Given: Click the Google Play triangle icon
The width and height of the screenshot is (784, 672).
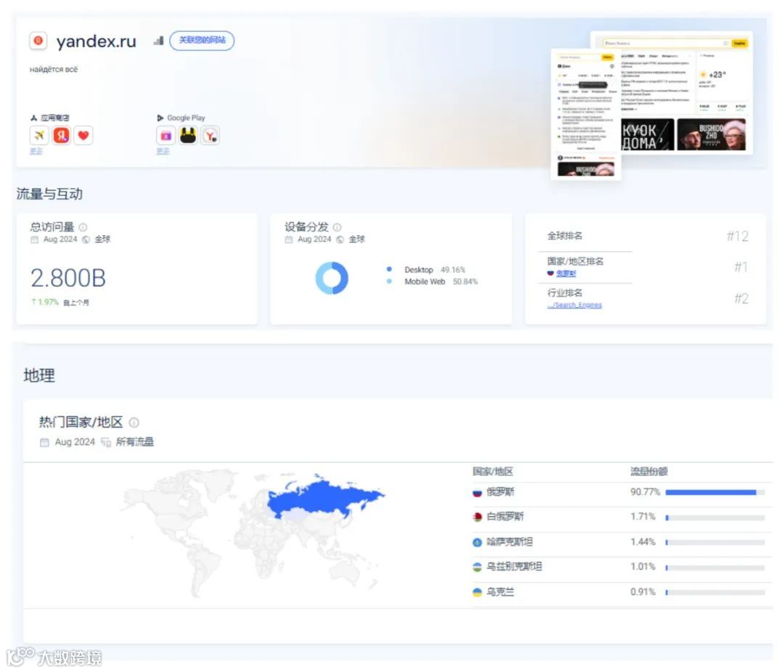Looking at the screenshot, I should 160,118.
